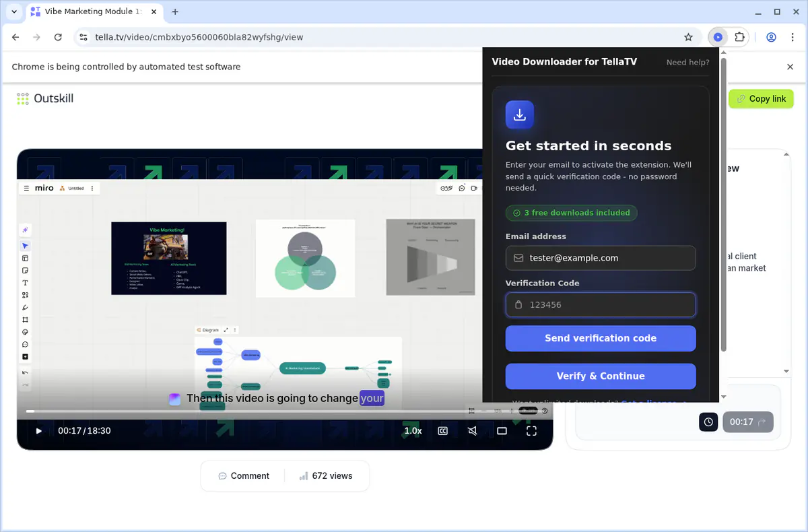Viewport: 808px width, 532px height.
Task: Click the Miro undo arrow
Action: click(x=26, y=372)
